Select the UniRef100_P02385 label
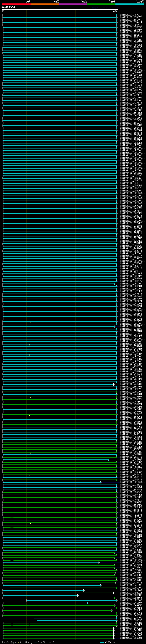The width and height of the screenshot is (146, 644). [131, 228]
